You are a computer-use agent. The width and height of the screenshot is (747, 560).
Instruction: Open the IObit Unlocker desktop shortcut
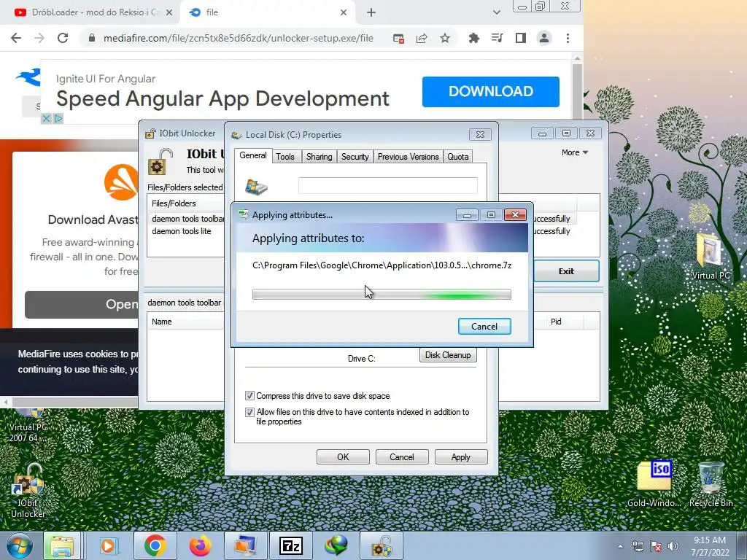(28, 491)
